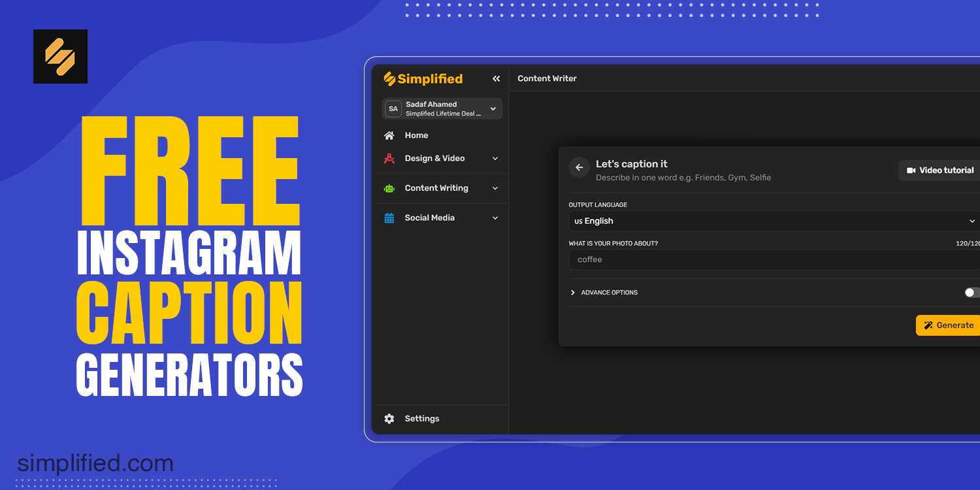Viewport: 980px width, 490px height.
Task: Open the Sadaf Ahamed workspace dropdown
Action: point(442,108)
